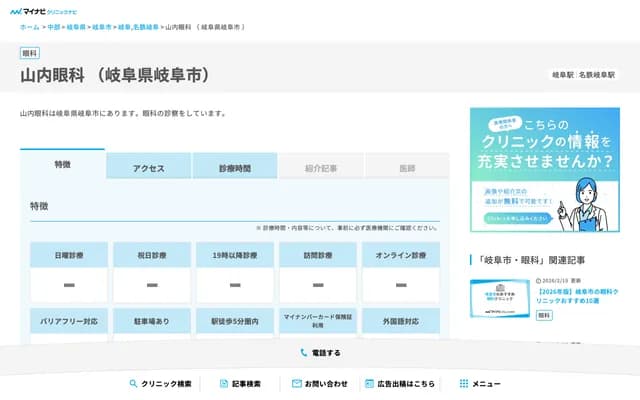Click the envelope icon for お問い合わせ
This screenshot has height=400, width=640.
click(297, 383)
